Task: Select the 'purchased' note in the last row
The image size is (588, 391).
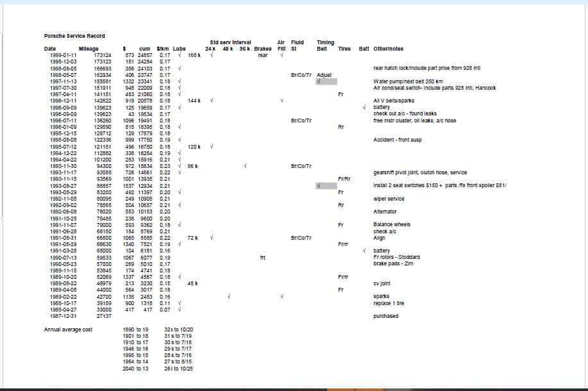Action: [x=385, y=316]
